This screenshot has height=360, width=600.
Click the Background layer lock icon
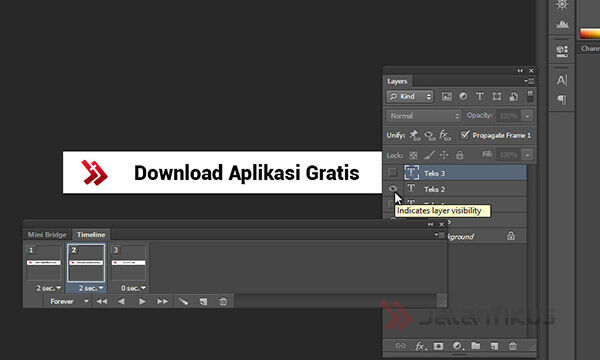pyautogui.click(x=511, y=236)
